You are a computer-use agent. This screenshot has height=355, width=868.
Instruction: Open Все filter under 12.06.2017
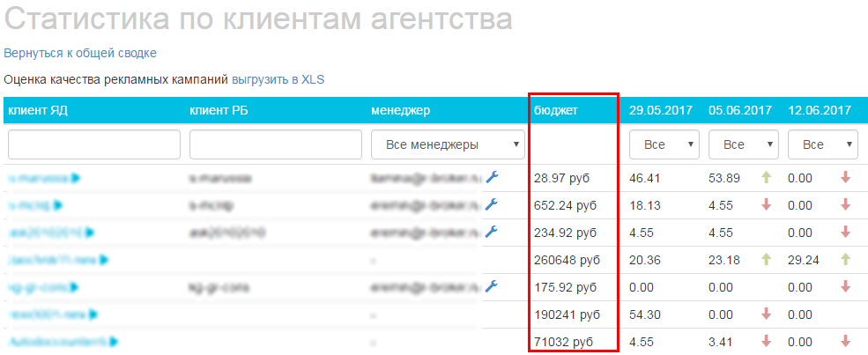(823, 144)
